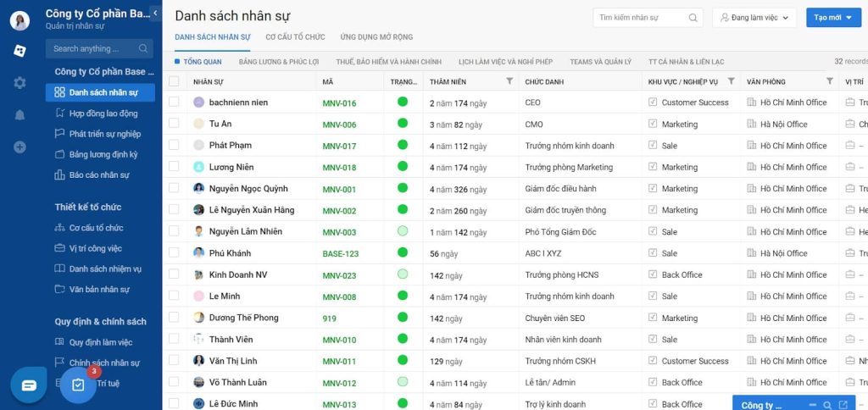Tick the checkbox for Tu An
The width and height of the screenshot is (868, 410).
click(x=174, y=124)
